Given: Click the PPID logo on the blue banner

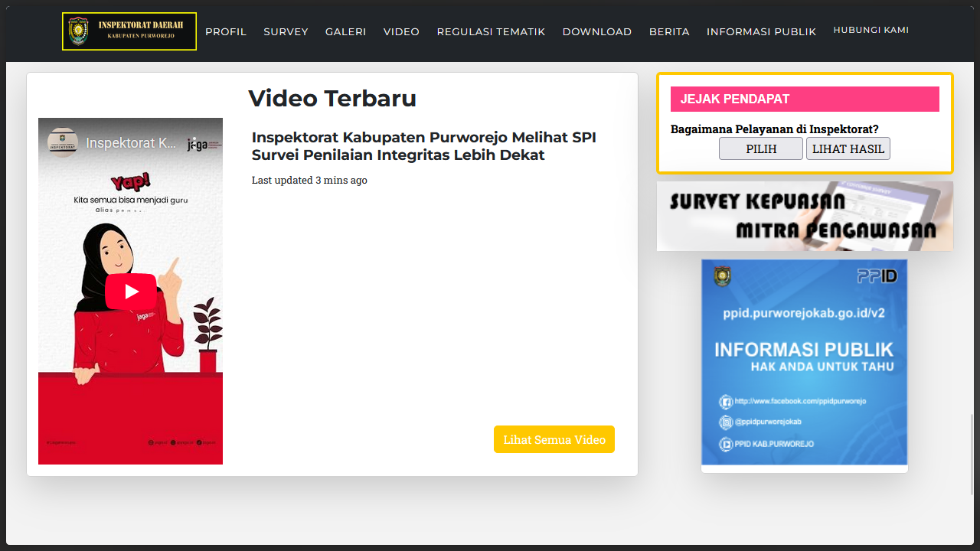Looking at the screenshot, I should click(877, 276).
